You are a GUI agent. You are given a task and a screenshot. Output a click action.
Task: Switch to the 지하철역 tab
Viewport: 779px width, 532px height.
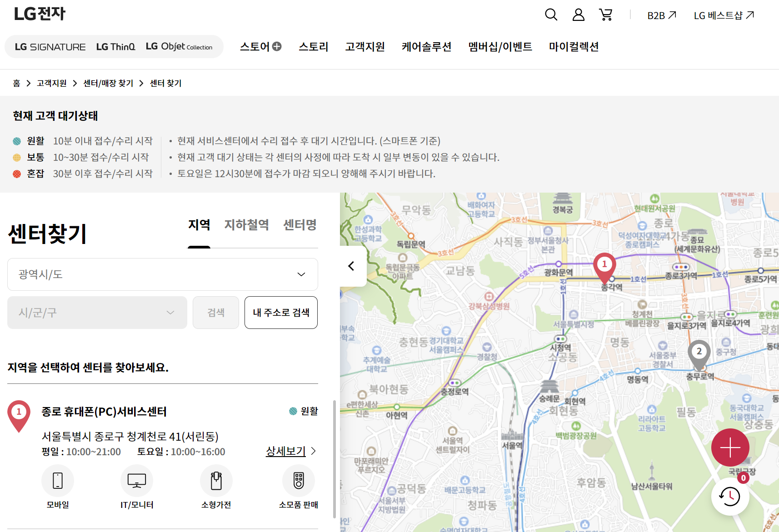click(247, 225)
